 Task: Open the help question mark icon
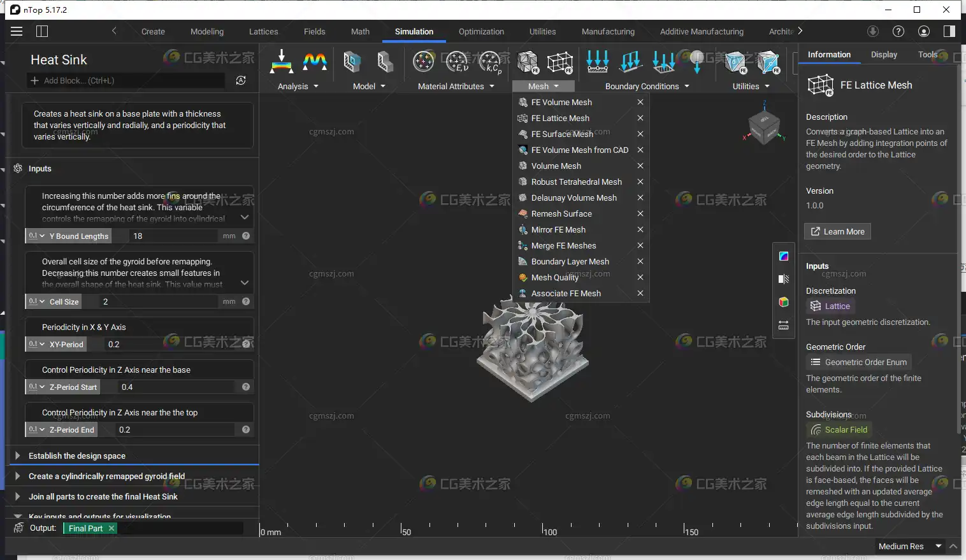(x=898, y=31)
